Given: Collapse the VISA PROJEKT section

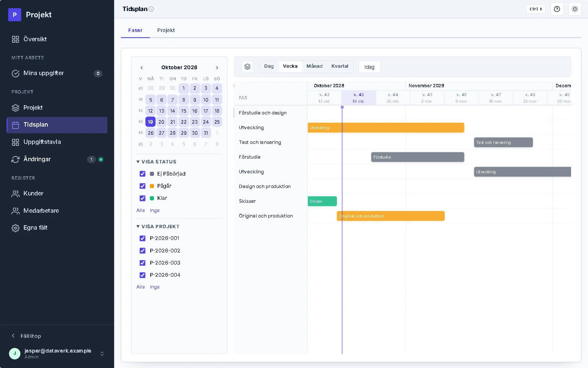Looking at the screenshot, I should coord(158,227).
